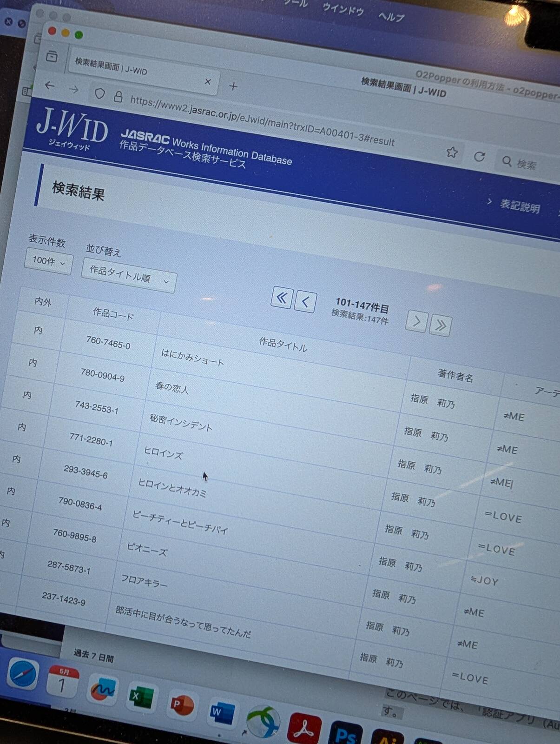Open the tab overview icon left of tabs
Image resolution: width=560 pixels, height=744 pixels.
click(52, 57)
